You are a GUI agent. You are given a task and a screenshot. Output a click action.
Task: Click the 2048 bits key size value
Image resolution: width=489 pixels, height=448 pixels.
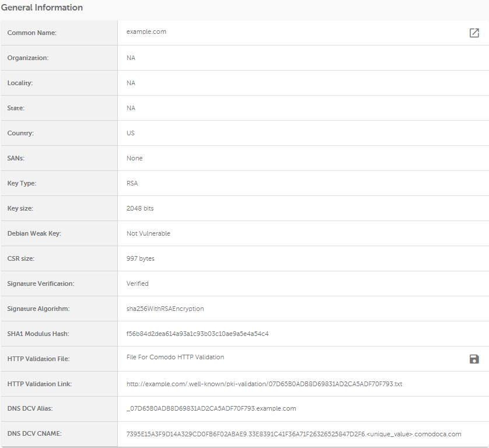140,208
